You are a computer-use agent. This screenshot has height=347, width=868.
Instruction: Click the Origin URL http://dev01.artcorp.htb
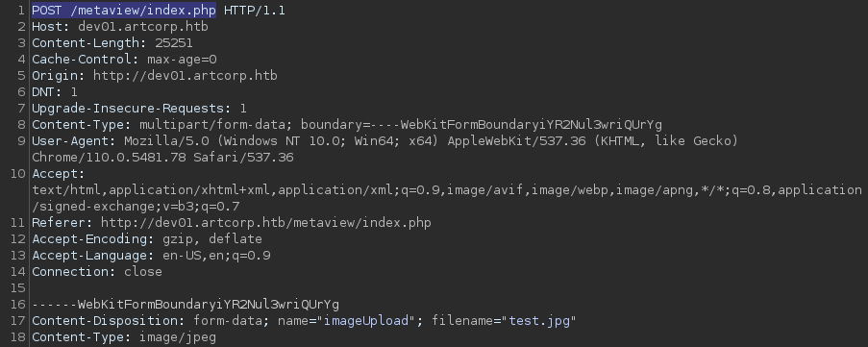185,76
